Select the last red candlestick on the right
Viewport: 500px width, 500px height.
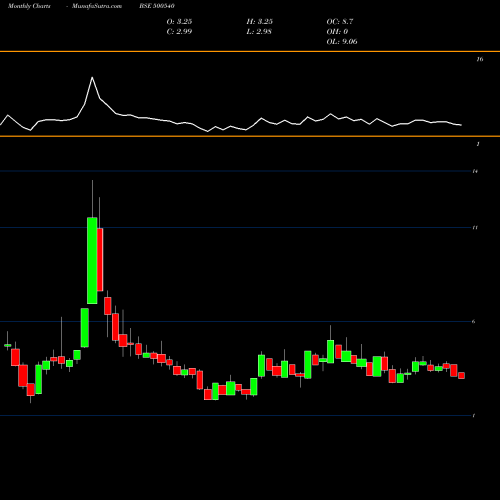point(461,376)
